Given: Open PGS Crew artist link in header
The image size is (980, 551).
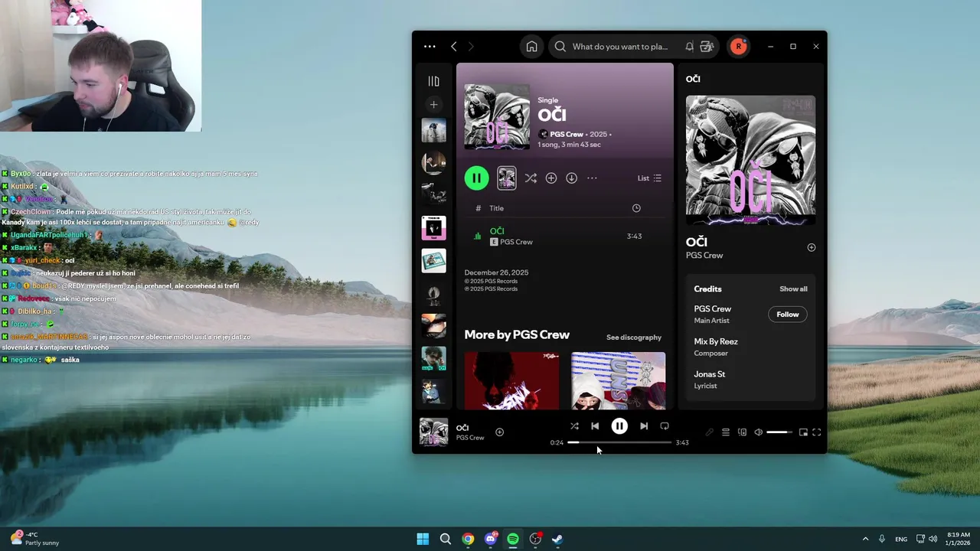Looking at the screenshot, I should 567,135.
